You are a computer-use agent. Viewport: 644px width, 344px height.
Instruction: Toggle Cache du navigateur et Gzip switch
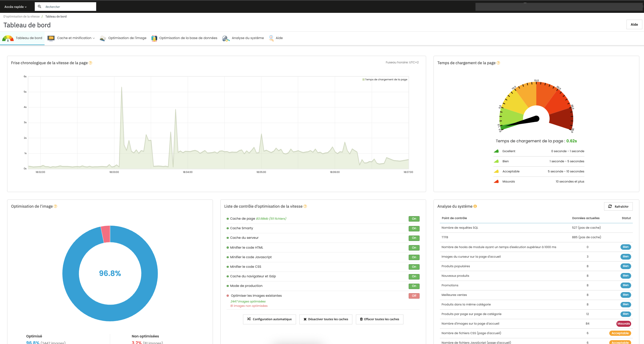(414, 277)
